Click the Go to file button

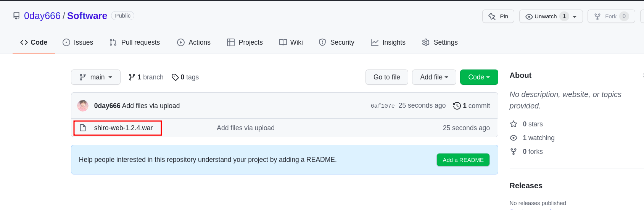(387, 77)
